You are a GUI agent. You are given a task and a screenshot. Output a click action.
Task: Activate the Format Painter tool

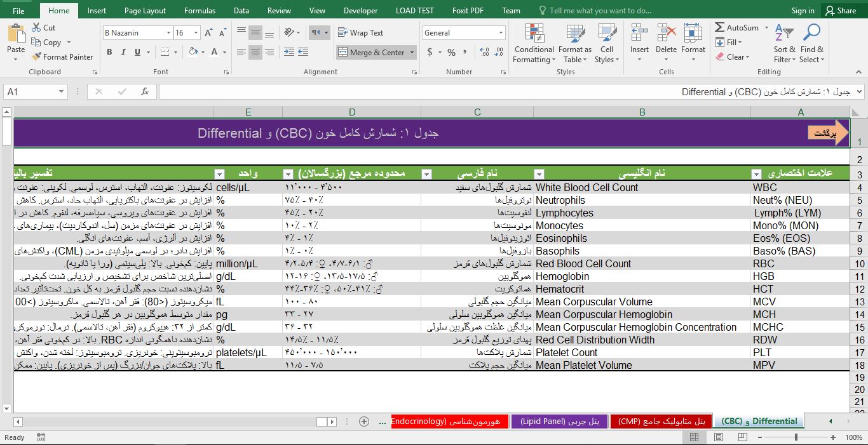62,56
